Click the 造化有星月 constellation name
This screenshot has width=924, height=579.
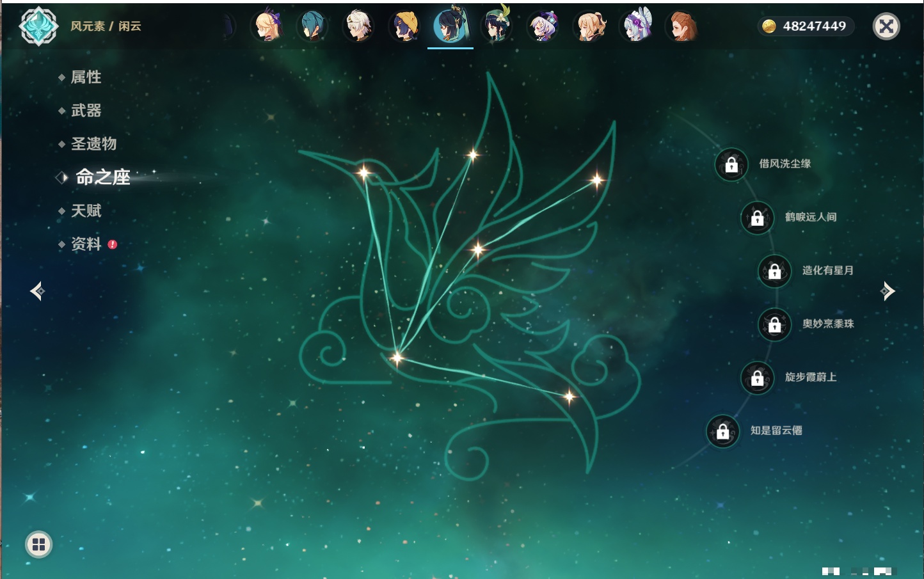click(828, 270)
